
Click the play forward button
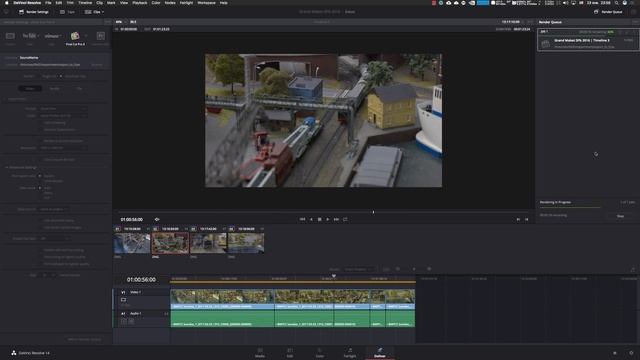click(x=327, y=220)
